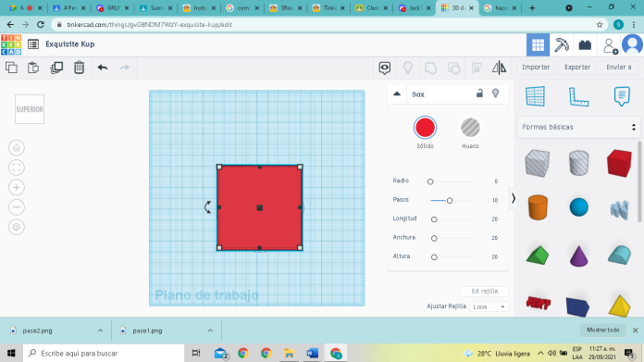
Task: Bookmark this page with the star
Action: pos(600,25)
